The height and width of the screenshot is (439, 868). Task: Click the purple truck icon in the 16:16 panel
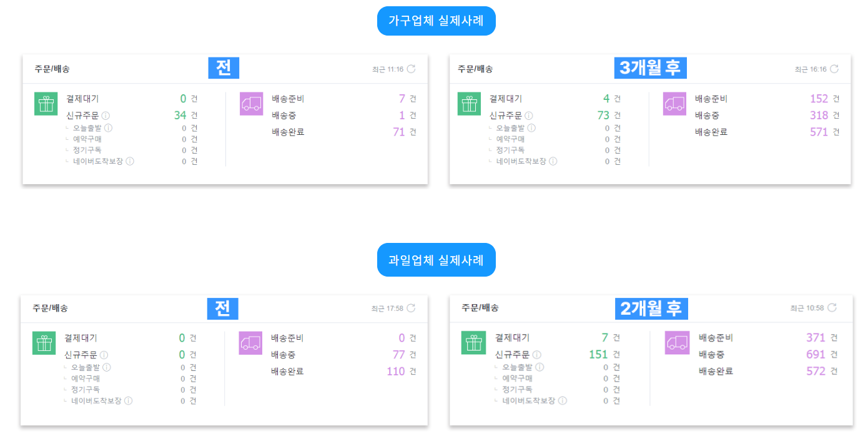click(x=674, y=104)
